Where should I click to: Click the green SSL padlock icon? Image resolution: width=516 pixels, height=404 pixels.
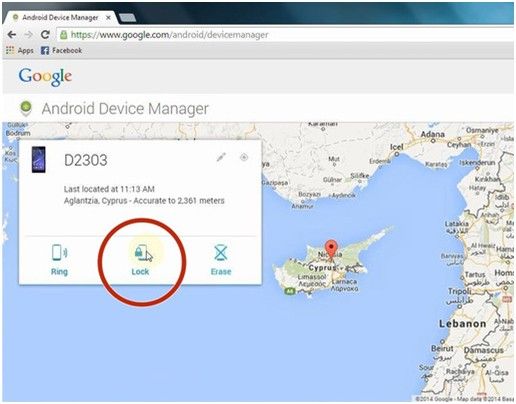click(64, 35)
